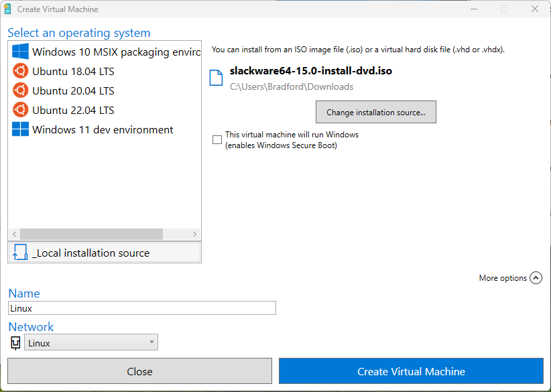Click Change installation source button
Screen dimensions: 551x392
375,112
